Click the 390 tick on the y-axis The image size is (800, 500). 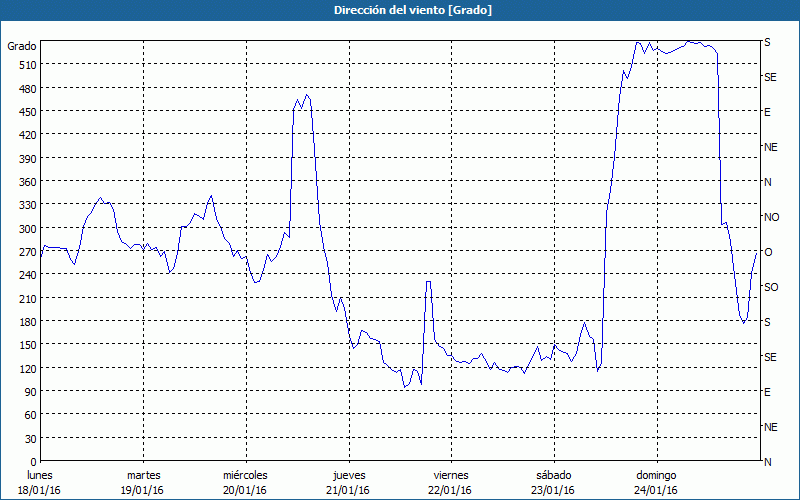(x=26, y=158)
